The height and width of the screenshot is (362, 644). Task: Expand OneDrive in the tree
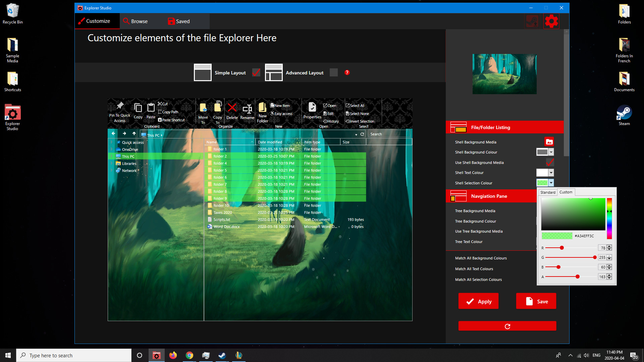pos(112,149)
